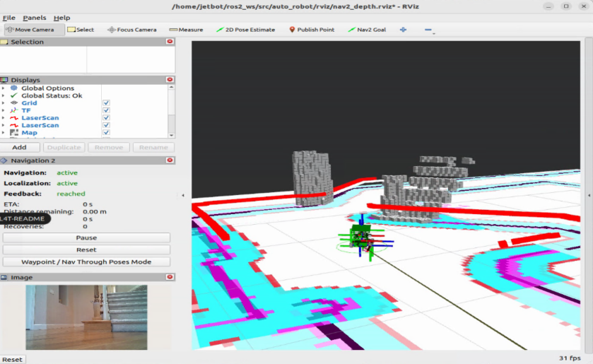Uncheck the Map display checkbox
The width and height of the screenshot is (593, 364).
tap(106, 132)
